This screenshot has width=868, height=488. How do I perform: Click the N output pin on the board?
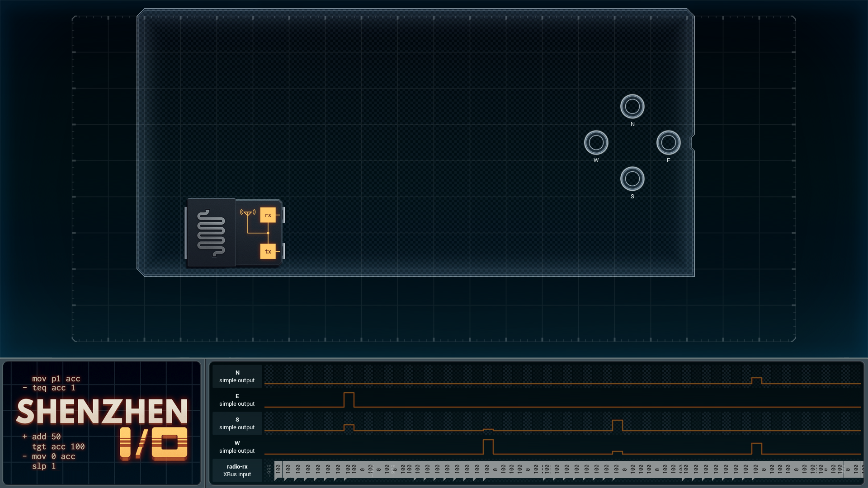[632, 107]
